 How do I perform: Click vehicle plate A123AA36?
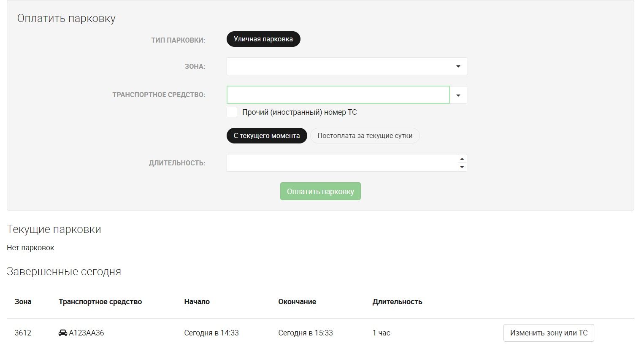click(x=86, y=333)
